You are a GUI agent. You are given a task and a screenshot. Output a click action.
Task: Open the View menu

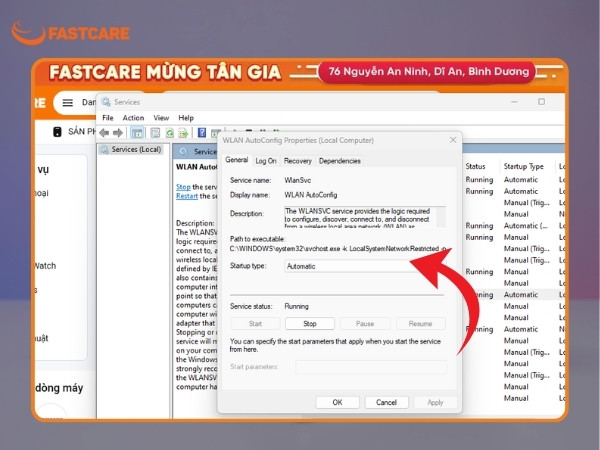point(161,118)
